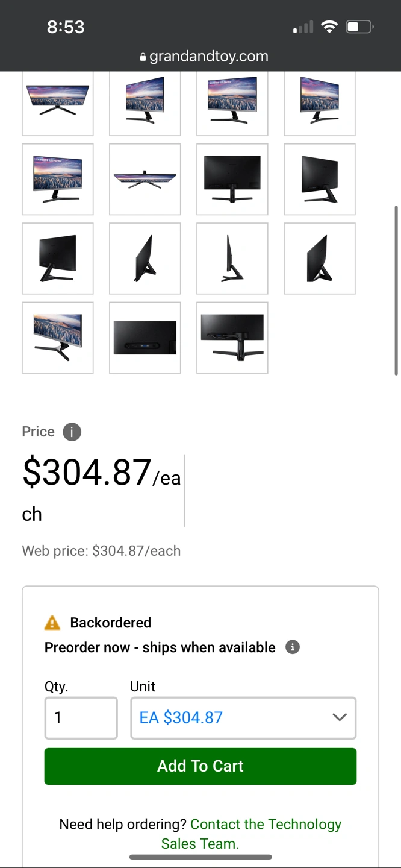This screenshot has height=868, width=401.
Task: Click the Qty. input field
Action: (81, 717)
